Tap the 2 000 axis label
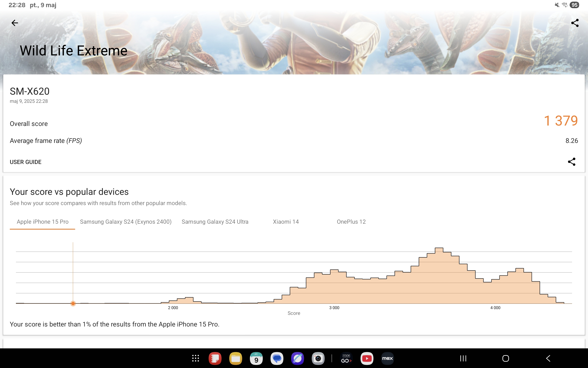 click(173, 308)
